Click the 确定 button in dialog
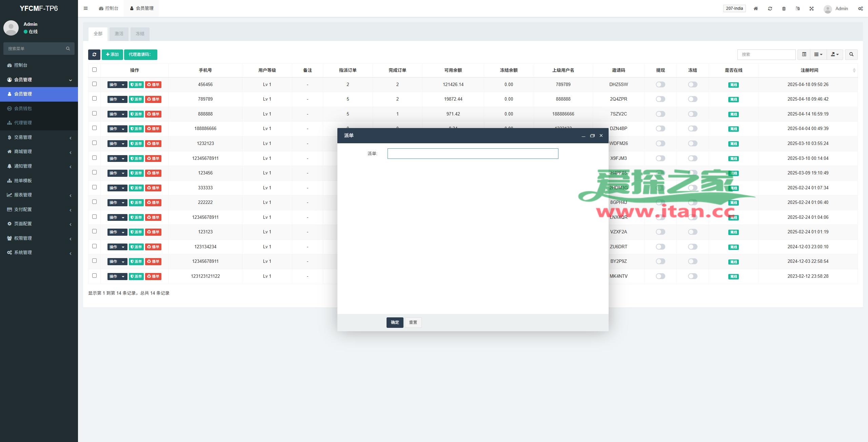 [x=395, y=322]
